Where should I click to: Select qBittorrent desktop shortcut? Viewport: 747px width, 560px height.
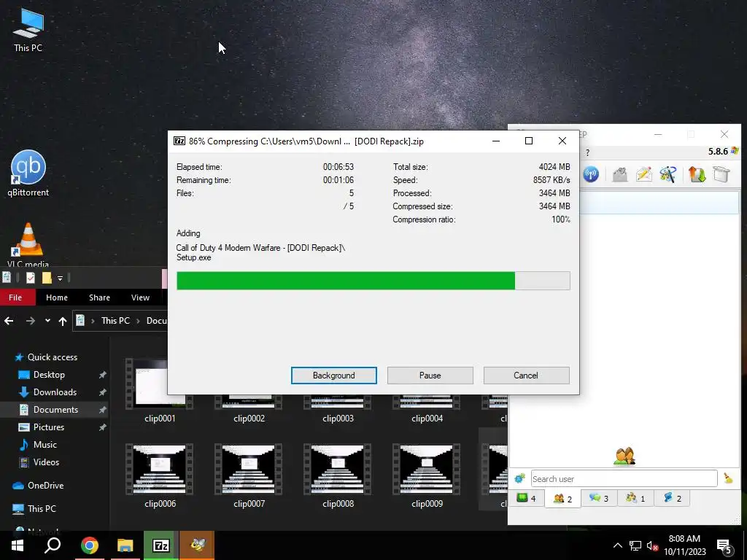[x=28, y=174]
